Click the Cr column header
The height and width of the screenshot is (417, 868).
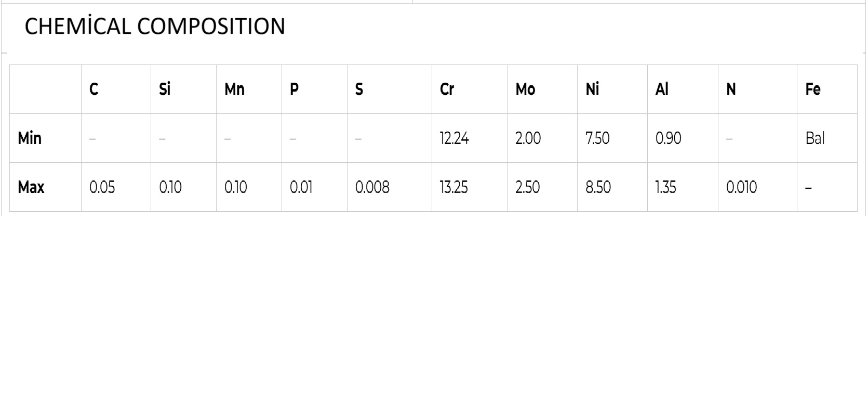click(447, 89)
